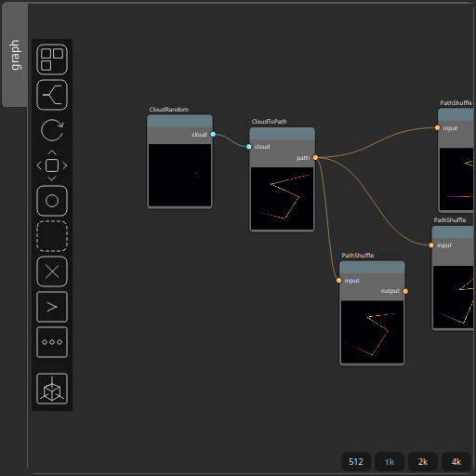Set resolution to 512
This screenshot has height=476, width=476.
356,461
